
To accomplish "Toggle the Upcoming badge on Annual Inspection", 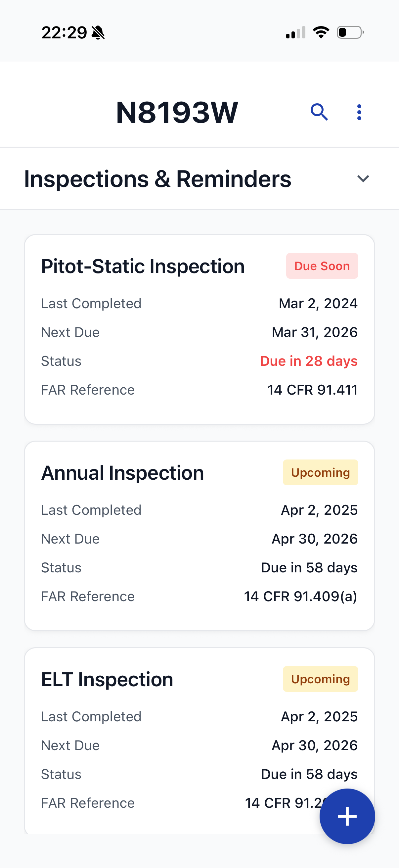I will (x=320, y=472).
